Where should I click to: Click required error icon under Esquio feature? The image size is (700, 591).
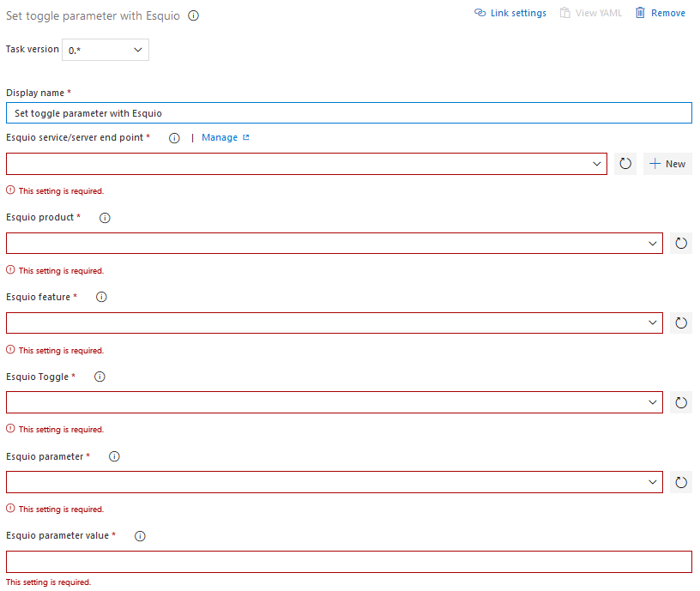pos(10,349)
